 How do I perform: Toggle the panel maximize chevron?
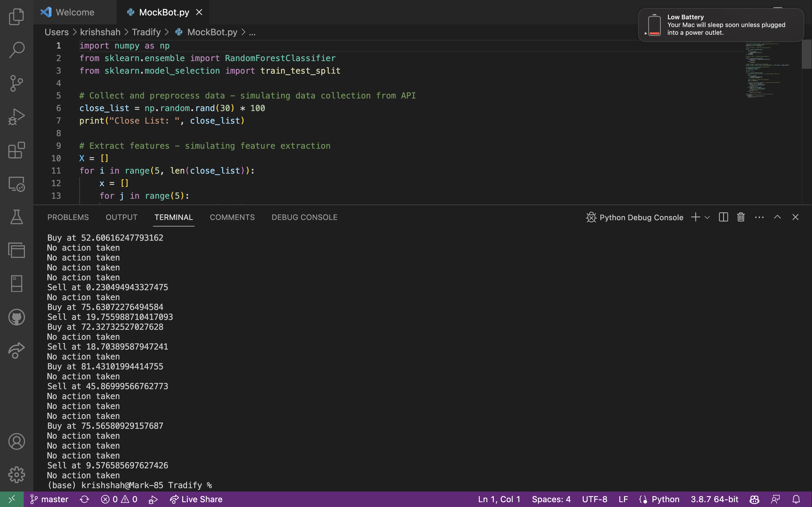click(x=777, y=217)
